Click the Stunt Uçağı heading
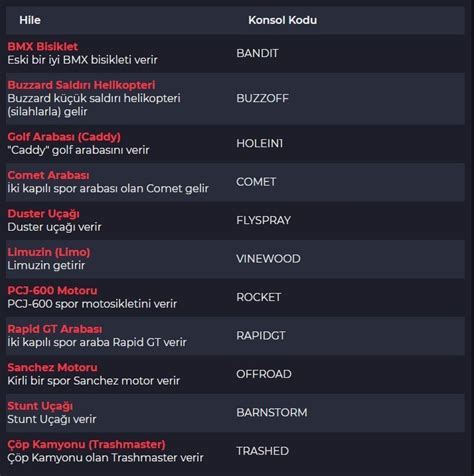The height and width of the screenshot is (476, 474). pyautogui.click(x=40, y=406)
